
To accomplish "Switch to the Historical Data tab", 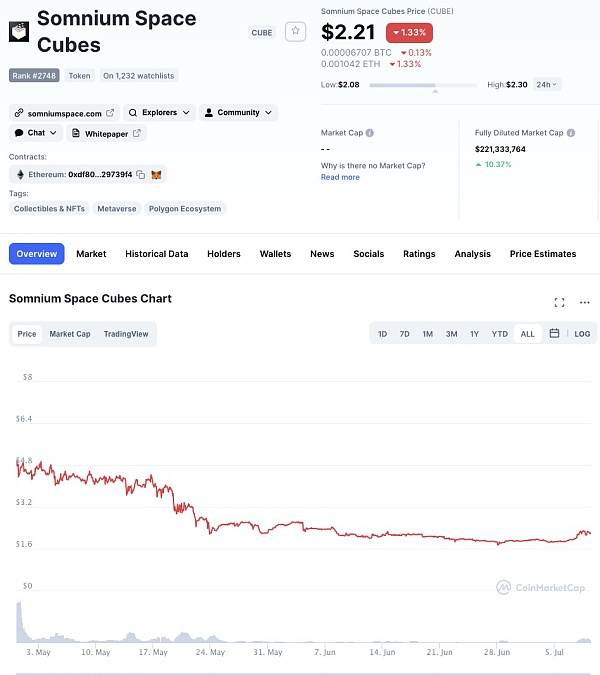I will [157, 254].
